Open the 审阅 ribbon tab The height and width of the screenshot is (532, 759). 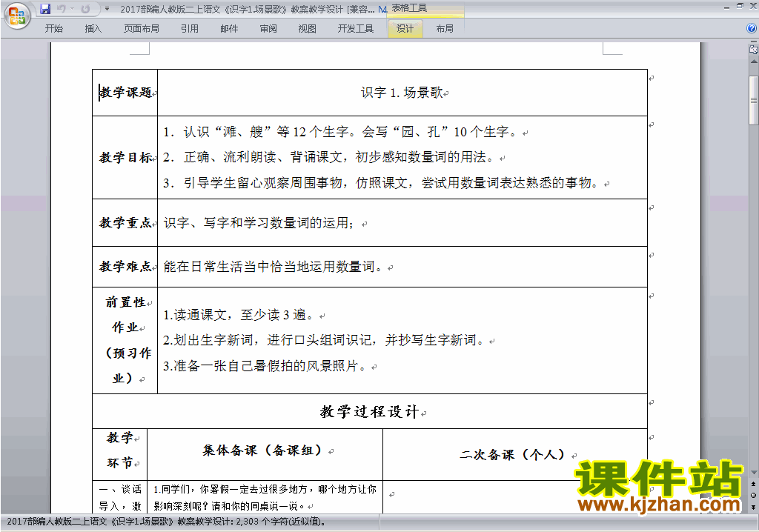268,29
